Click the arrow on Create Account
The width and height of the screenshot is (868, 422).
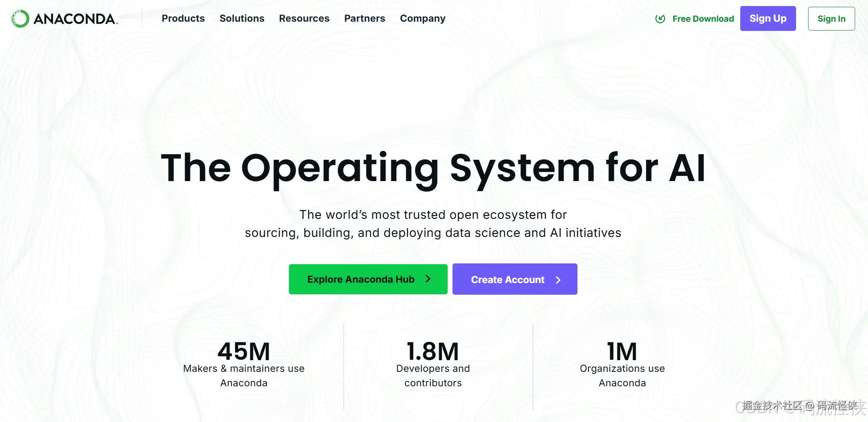[558, 280]
